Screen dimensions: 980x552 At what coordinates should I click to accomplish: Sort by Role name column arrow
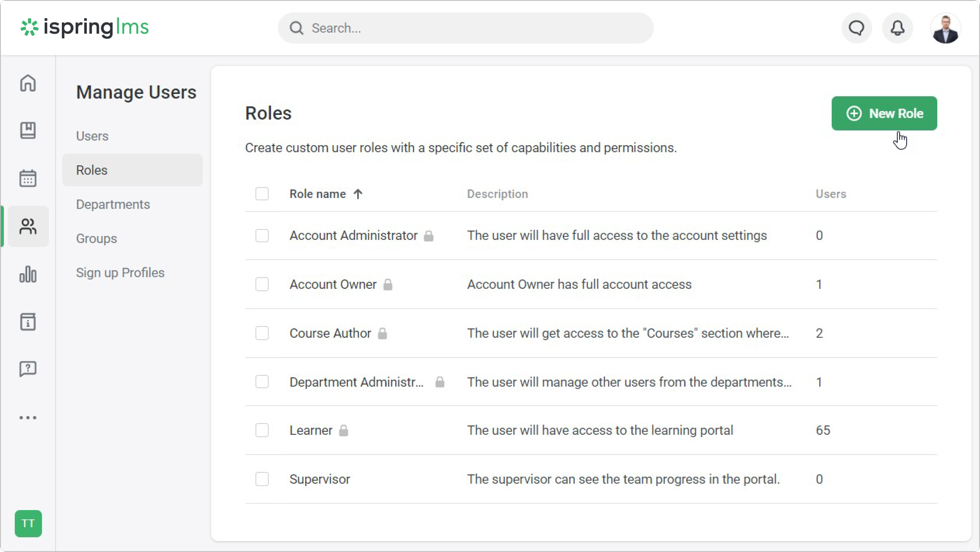point(358,194)
